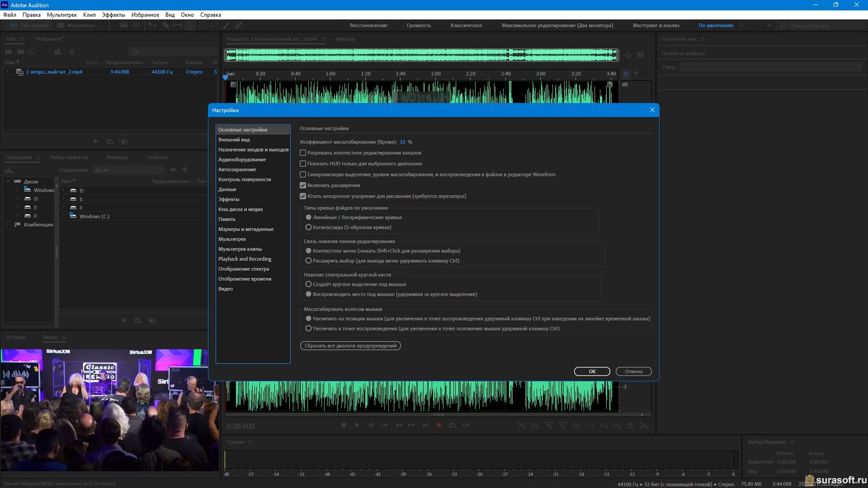
Task: Open the Стиль dropdown in Основной звук
Action: (770, 67)
